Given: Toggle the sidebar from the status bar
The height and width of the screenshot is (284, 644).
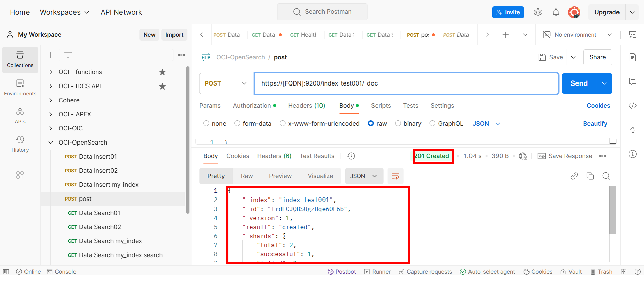Looking at the screenshot, I should point(6,272).
